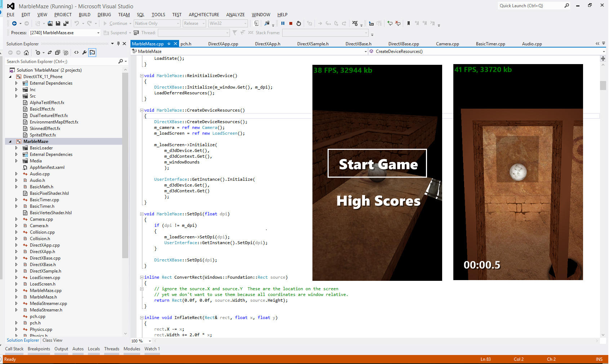Viewport: 609px width, 364px height.
Task: Open the Win32 platform dropdown
Action: tap(245, 23)
